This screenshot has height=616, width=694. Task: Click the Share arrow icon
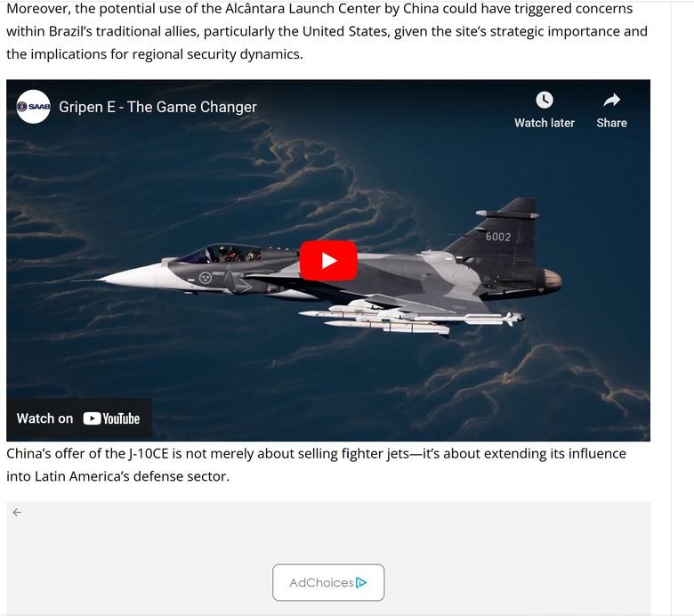[x=611, y=101]
